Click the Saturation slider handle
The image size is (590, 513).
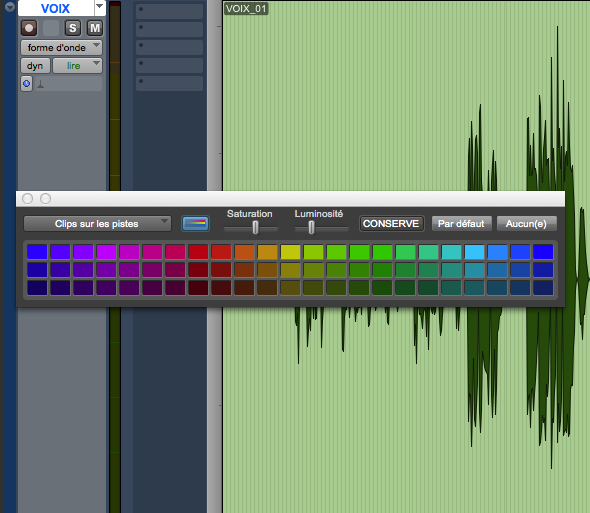point(255,227)
